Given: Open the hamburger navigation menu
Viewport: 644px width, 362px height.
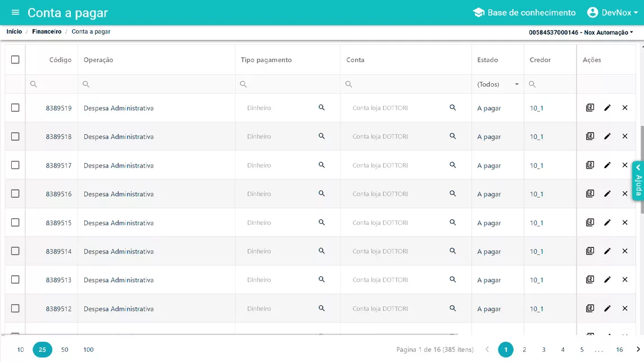Looking at the screenshot, I should point(15,12).
